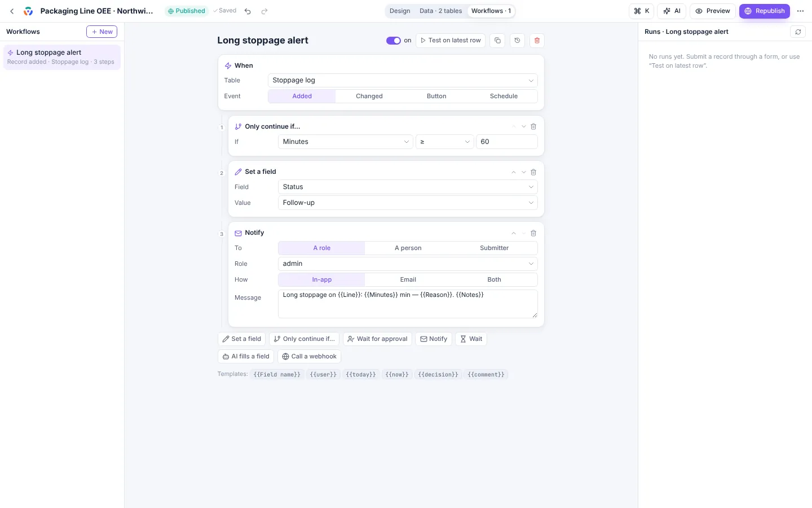Open the Preview
This screenshot has height=508, width=812.
[x=713, y=11]
